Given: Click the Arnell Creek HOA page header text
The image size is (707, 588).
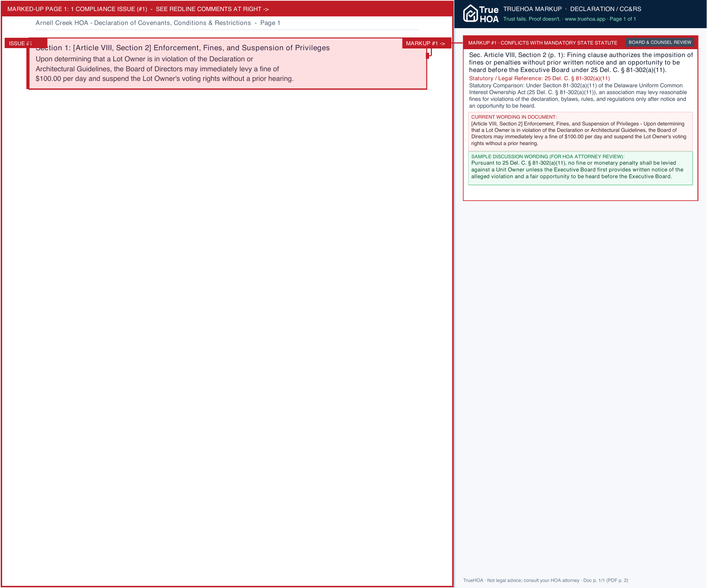Looking at the screenshot, I should click(x=158, y=23).
